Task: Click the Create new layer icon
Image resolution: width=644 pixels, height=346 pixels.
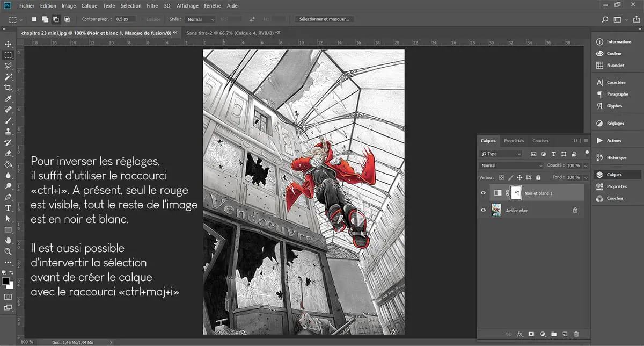Action: [x=565, y=334]
